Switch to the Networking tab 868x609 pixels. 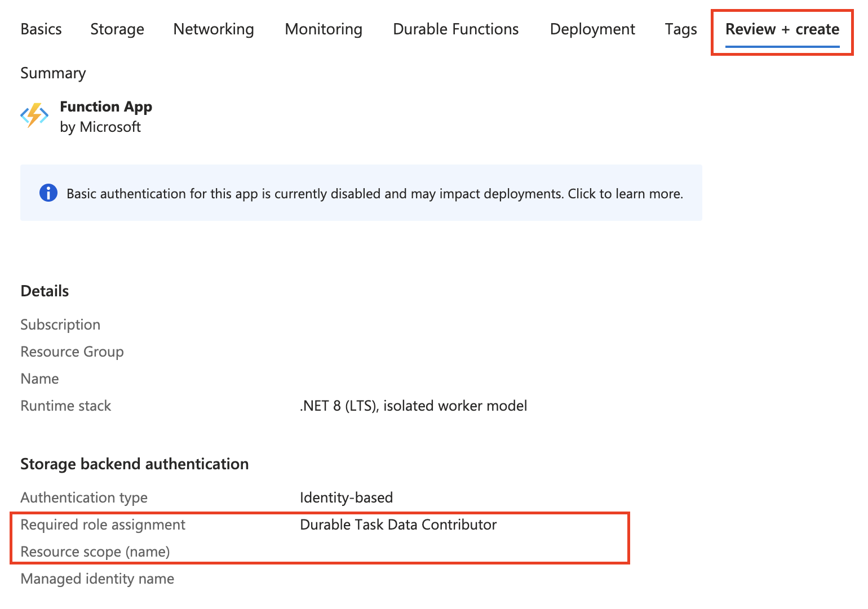pyautogui.click(x=213, y=29)
